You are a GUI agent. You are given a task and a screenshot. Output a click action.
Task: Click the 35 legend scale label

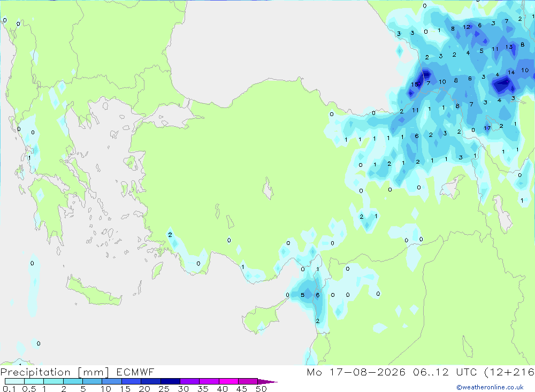pyautogui.click(x=203, y=389)
